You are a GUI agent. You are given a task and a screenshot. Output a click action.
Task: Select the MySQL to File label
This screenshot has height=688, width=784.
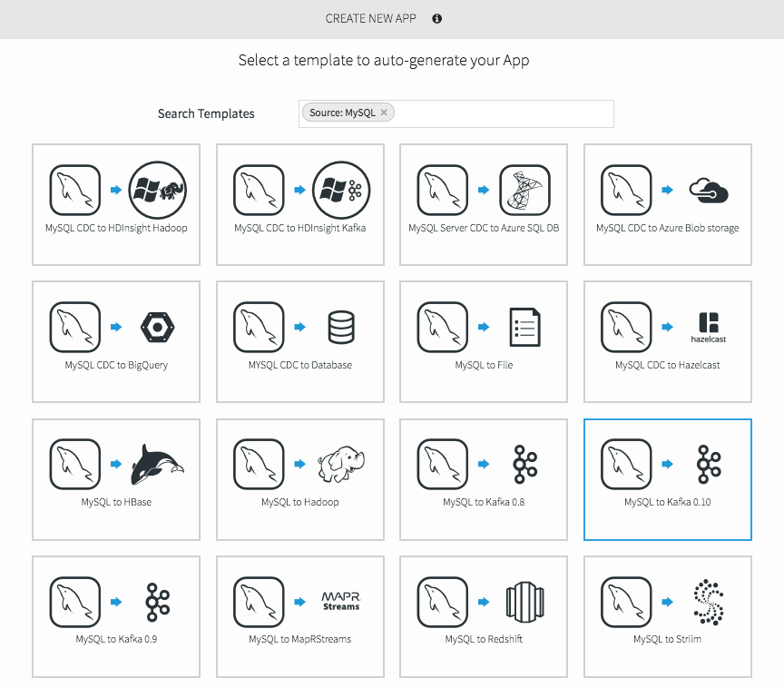tap(484, 365)
